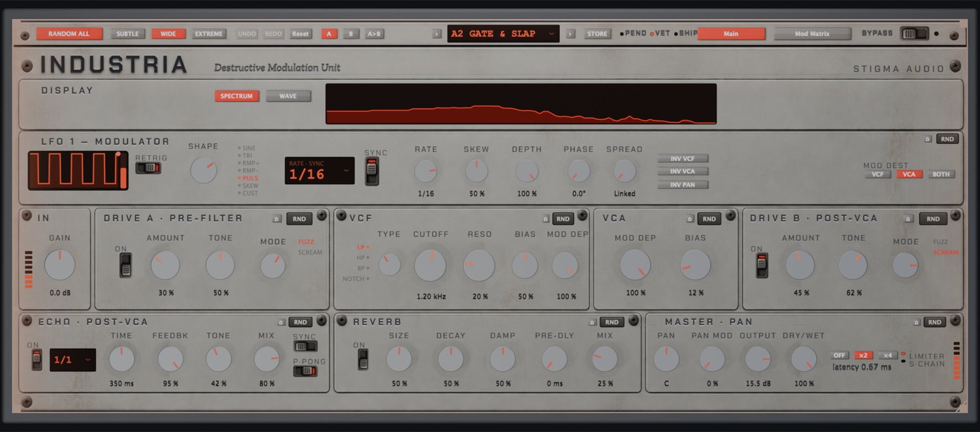Viewport: 980px width, 432px height.
Task: Click the IN GAIN knob
Action: tap(59, 265)
